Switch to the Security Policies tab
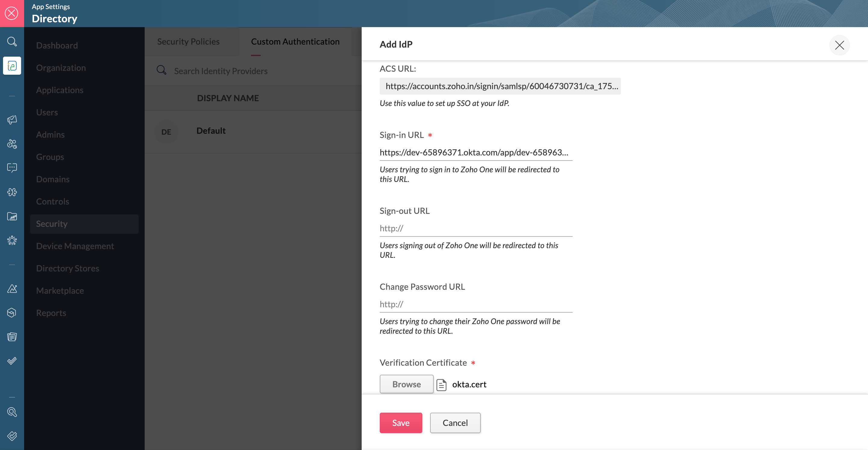The height and width of the screenshot is (450, 868). point(188,42)
